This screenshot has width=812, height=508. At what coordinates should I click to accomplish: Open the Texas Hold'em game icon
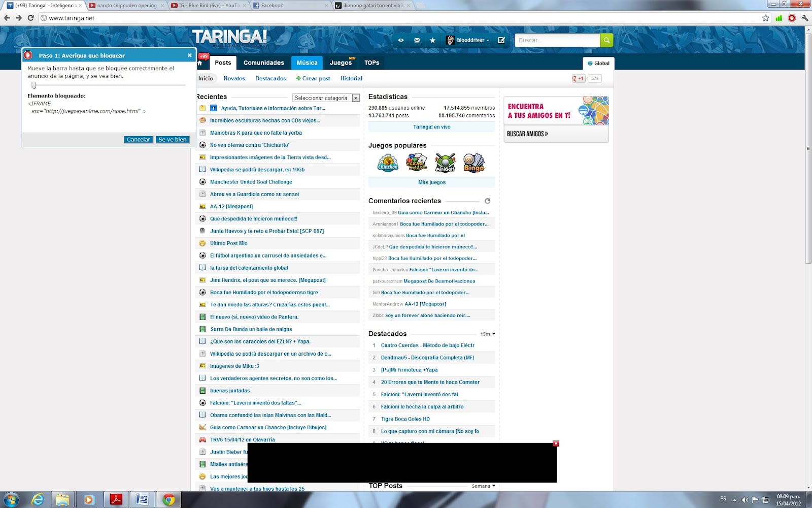(416, 163)
